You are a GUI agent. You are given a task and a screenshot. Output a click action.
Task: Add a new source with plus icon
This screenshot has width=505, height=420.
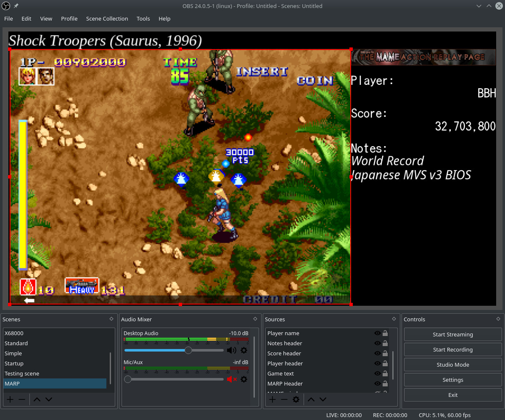[272, 399]
